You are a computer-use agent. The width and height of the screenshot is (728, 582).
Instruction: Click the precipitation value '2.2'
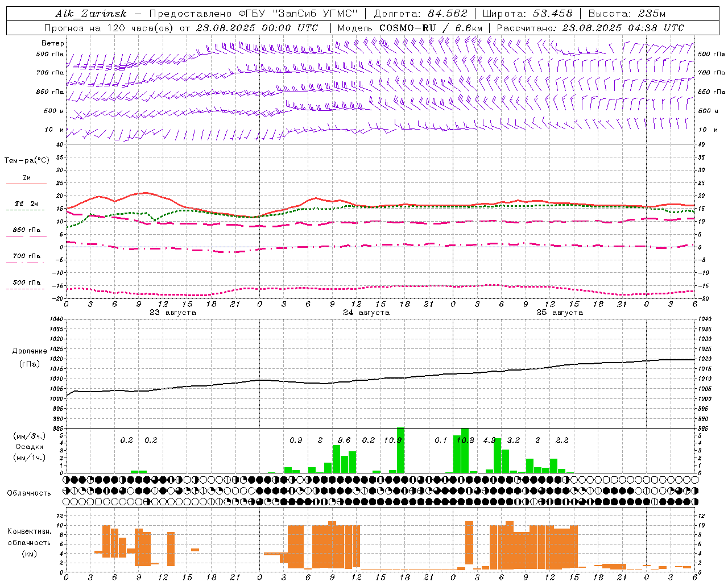(x=562, y=440)
